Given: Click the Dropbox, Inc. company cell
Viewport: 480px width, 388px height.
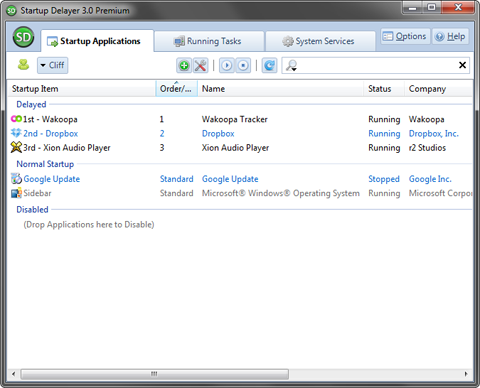Looking at the screenshot, I should pos(434,134).
